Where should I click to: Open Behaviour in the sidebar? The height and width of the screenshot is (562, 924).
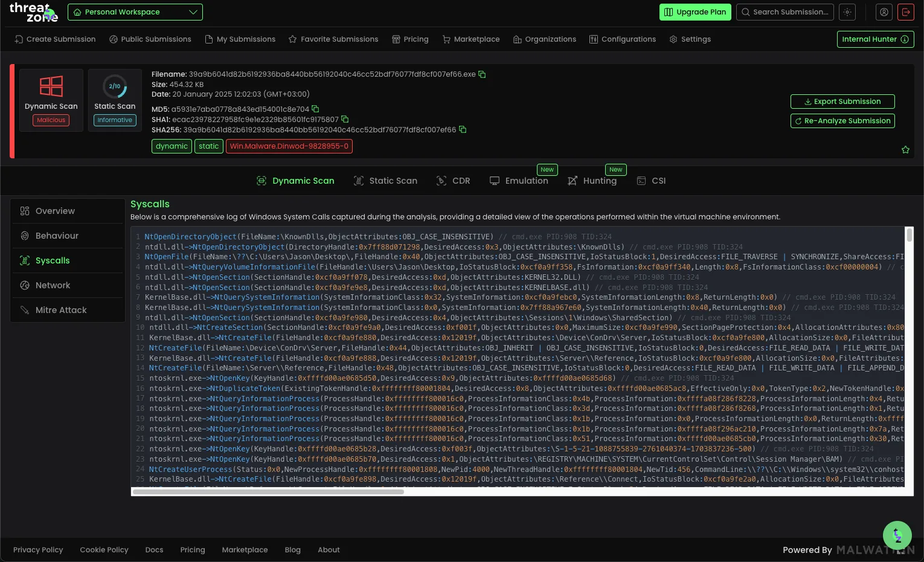pos(67,236)
